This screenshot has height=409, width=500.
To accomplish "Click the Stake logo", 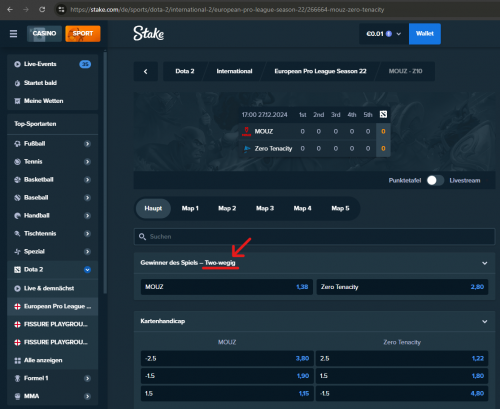I will tap(149, 33).
